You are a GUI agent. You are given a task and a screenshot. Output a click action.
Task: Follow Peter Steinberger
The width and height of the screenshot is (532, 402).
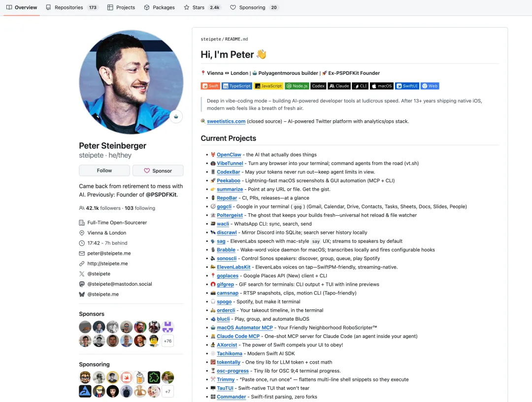104,170
